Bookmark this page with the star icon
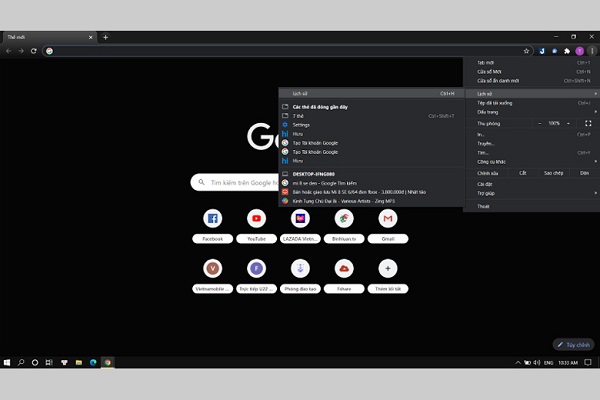This screenshot has height=400, width=600. [x=527, y=51]
